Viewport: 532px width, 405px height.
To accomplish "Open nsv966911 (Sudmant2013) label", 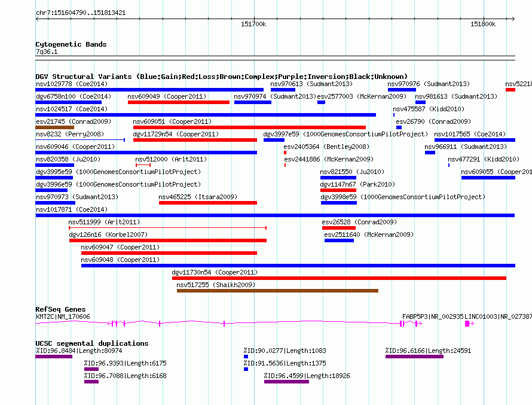I will [x=466, y=147].
